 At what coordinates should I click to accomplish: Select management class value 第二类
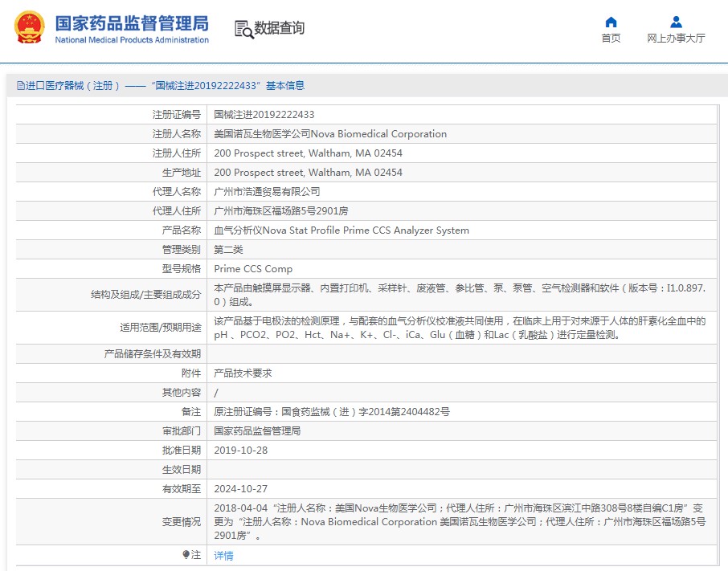228,250
